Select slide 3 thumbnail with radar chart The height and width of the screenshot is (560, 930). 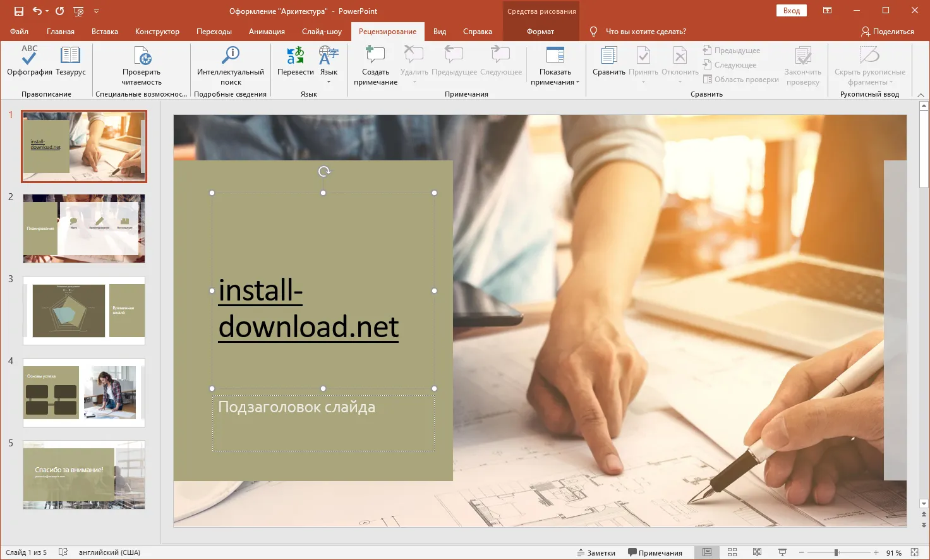pyautogui.click(x=84, y=311)
